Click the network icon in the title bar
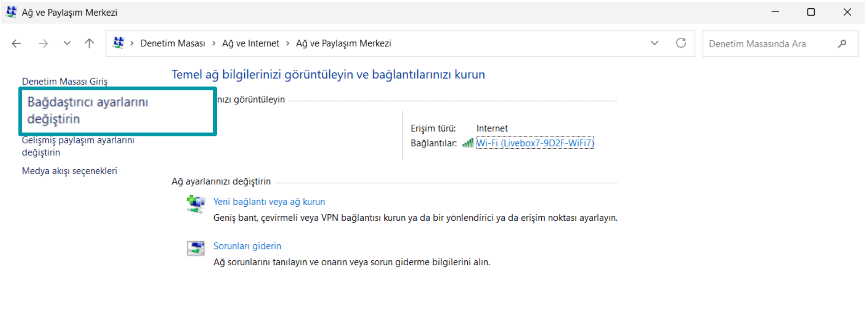The width and height of the screenshot is (868, 325). coord(10,12)
